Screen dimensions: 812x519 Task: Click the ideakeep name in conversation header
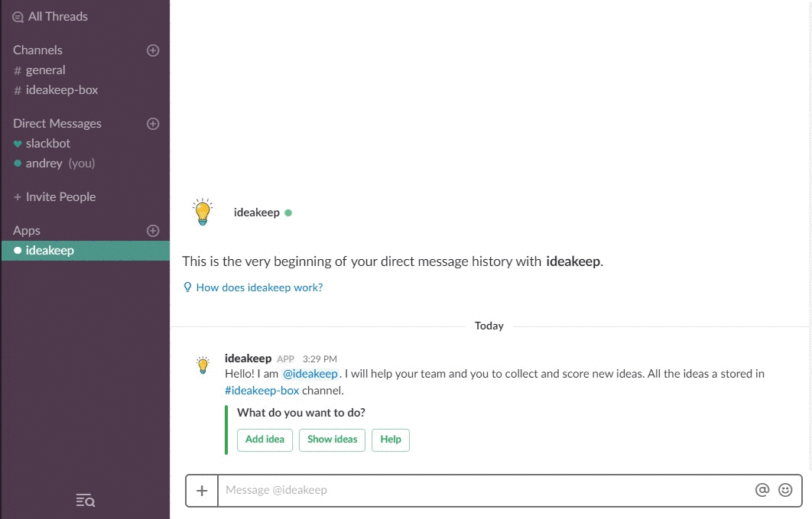point(256,212)
